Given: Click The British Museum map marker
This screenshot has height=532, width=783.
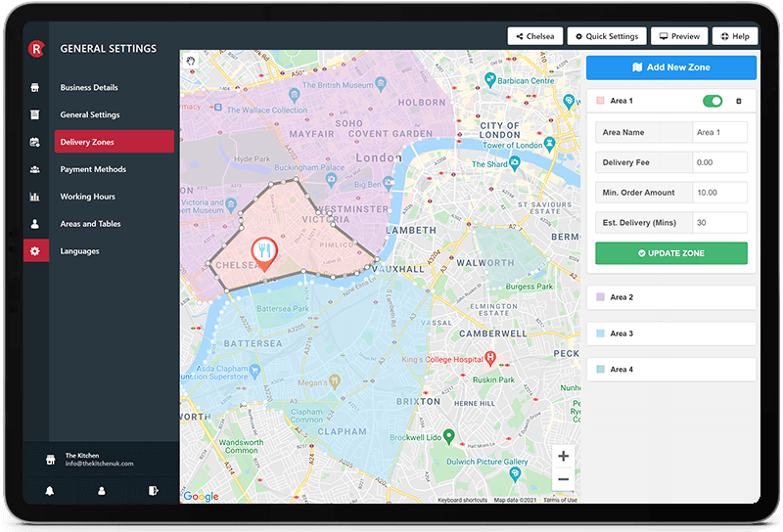Looking at the screenshot, I should pyautogui.click(x=381, y=83).
